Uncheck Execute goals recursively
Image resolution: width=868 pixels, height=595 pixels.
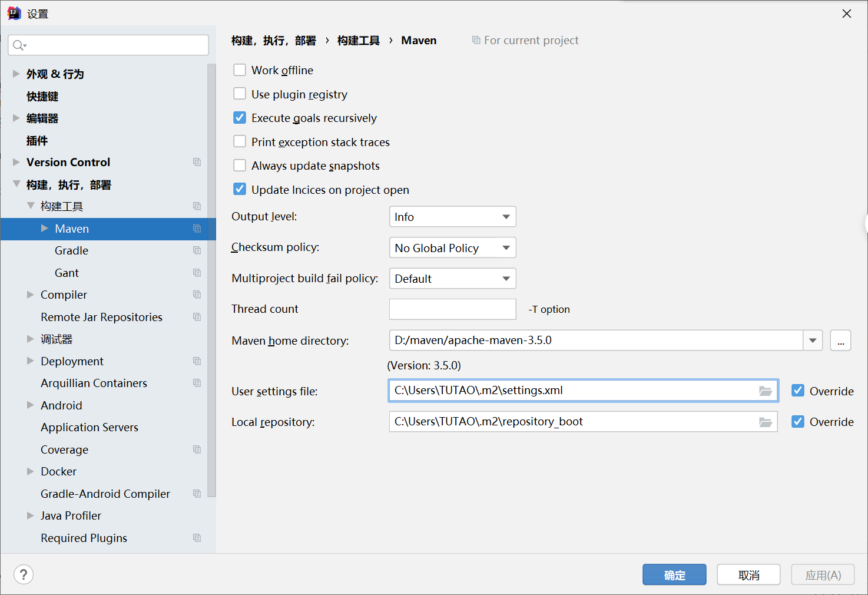coord(240,118)
